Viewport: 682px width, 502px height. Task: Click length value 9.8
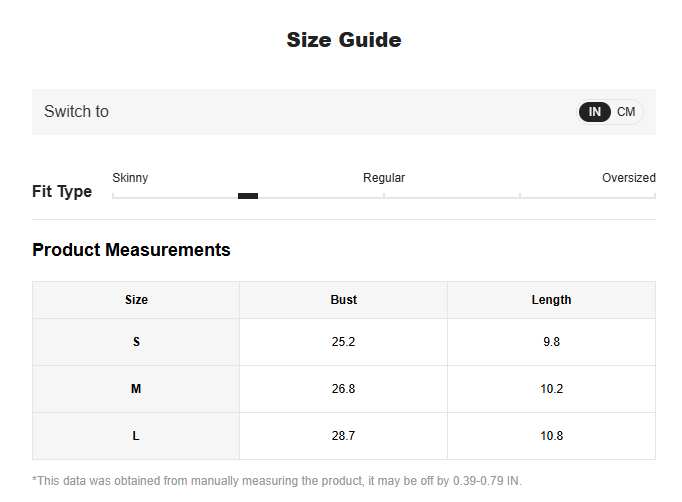click(x=552, y=342)
